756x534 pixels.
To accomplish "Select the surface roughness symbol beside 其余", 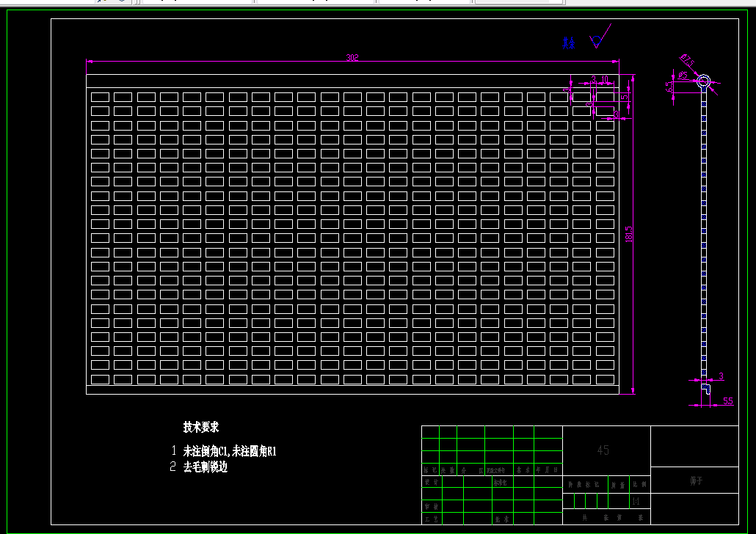I will click(600, 37).
